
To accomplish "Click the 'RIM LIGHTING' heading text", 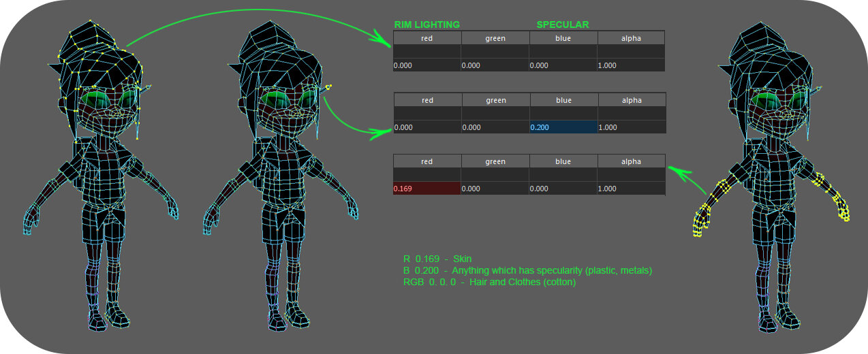I will pyautogui.click(x=427, y=25).
